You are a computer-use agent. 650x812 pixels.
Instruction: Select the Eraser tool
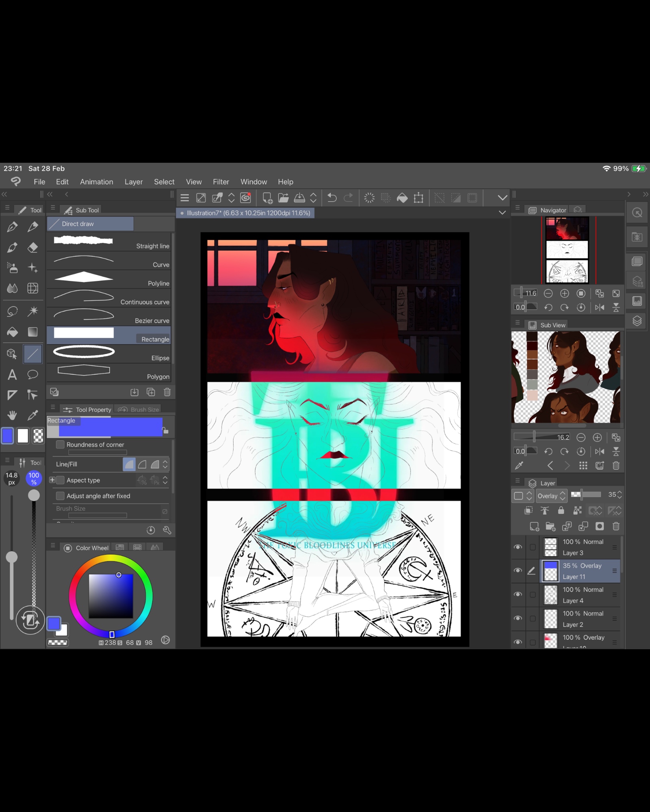(x=32, y=248)
